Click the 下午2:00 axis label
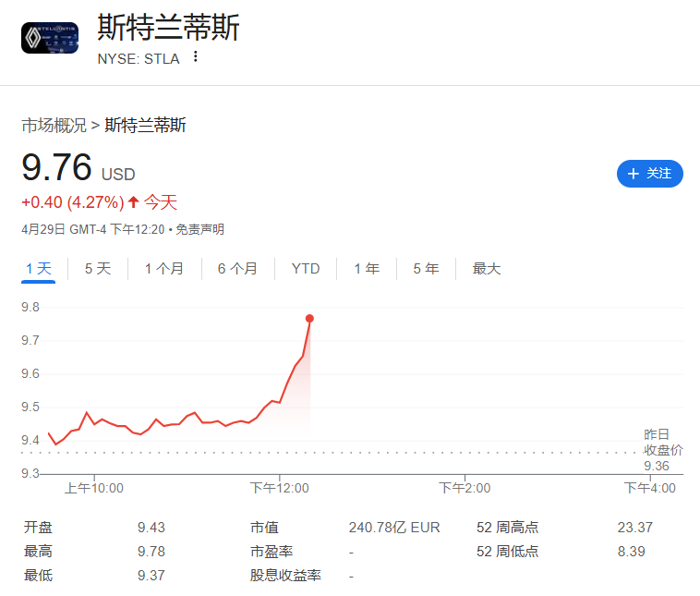The height and width of the screenshot is (596, 700). (465, 488)
